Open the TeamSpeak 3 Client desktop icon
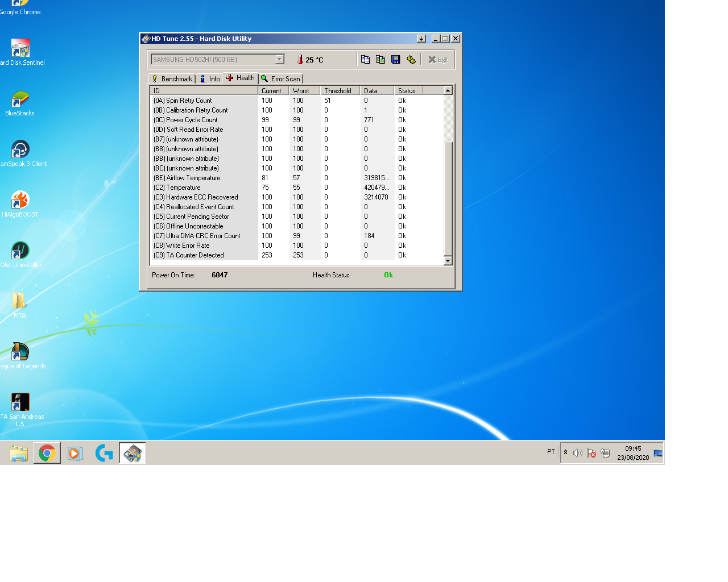 coord(22,153)
